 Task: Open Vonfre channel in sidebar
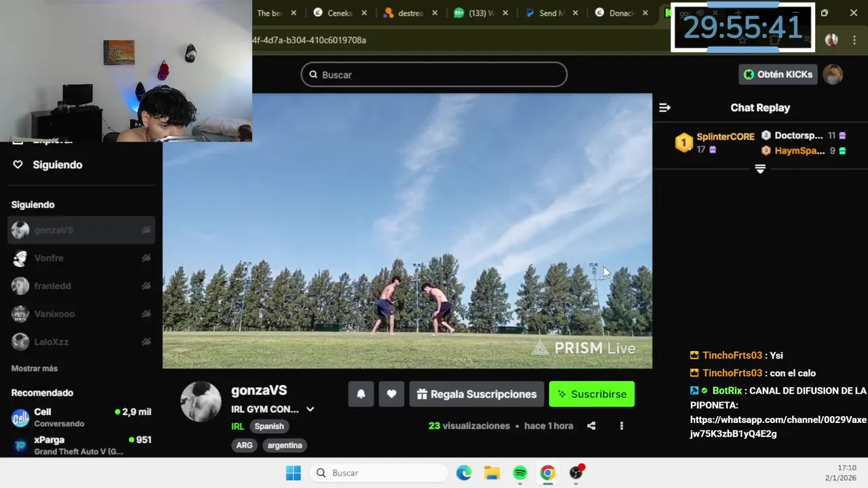pyautogui.click(x=81, y=258)
